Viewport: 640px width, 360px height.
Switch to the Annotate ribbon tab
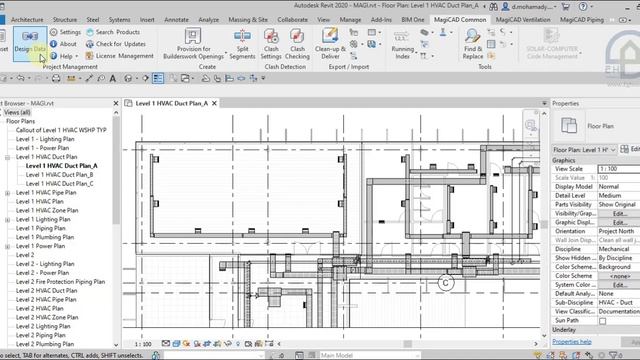point(176,20)
